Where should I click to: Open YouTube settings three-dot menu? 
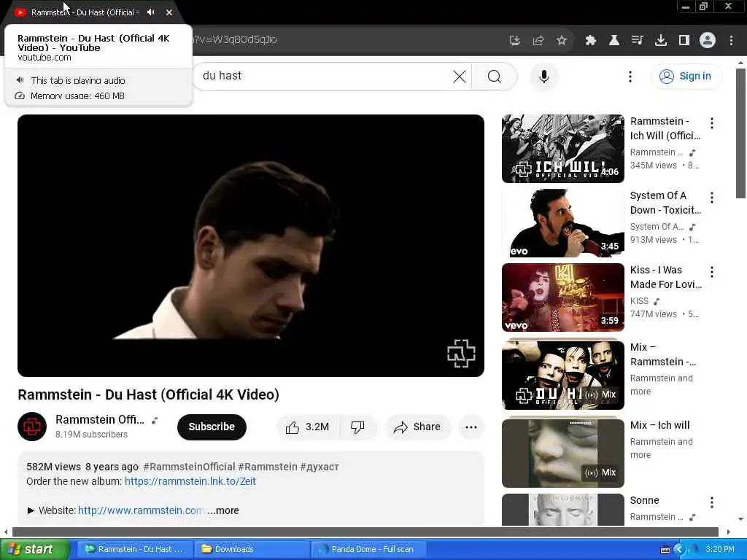pyautogui.click(x=630, y=76)
